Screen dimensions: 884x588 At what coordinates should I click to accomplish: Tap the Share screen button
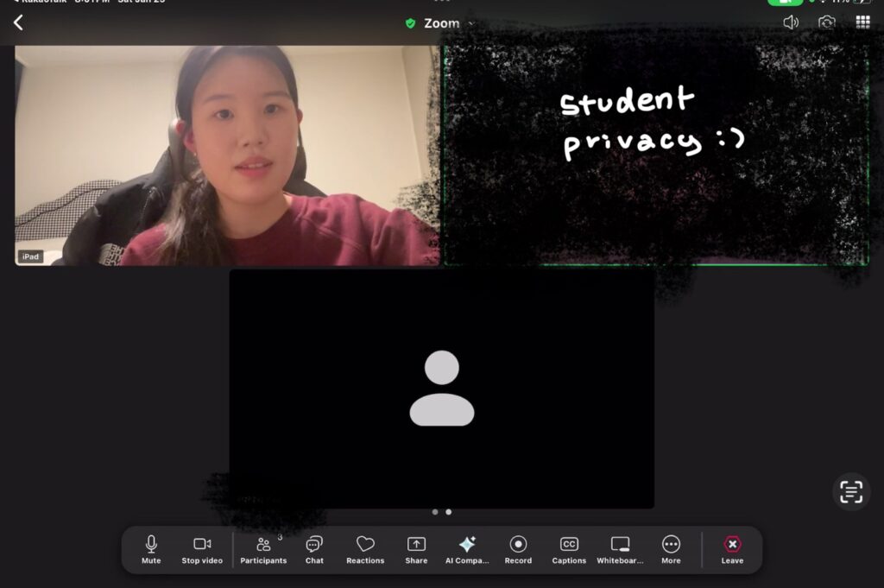(416, 550)
